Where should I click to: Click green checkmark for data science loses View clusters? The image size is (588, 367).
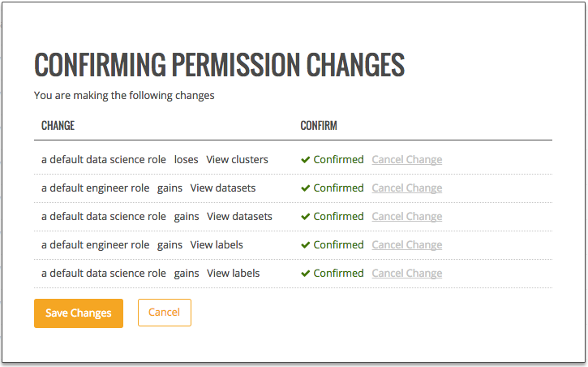[306, 160]
